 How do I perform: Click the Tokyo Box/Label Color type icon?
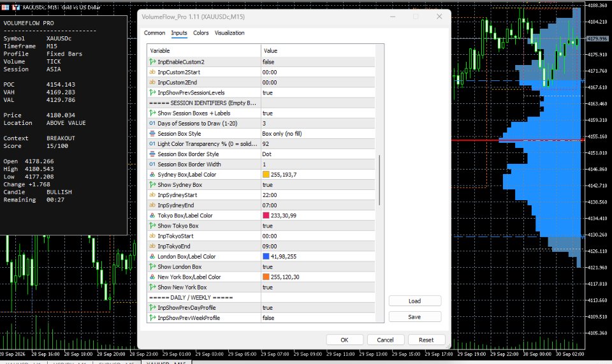coord(152,215)
